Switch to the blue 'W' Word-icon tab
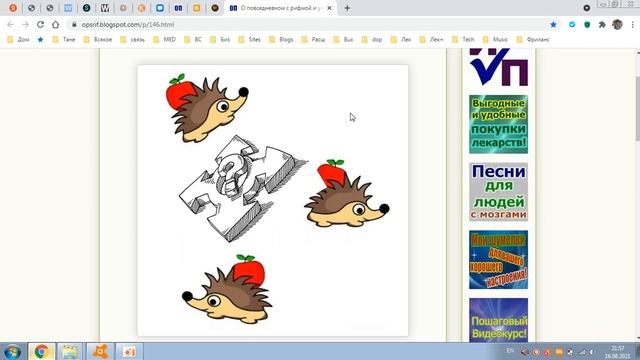 [x=68, y=8]
